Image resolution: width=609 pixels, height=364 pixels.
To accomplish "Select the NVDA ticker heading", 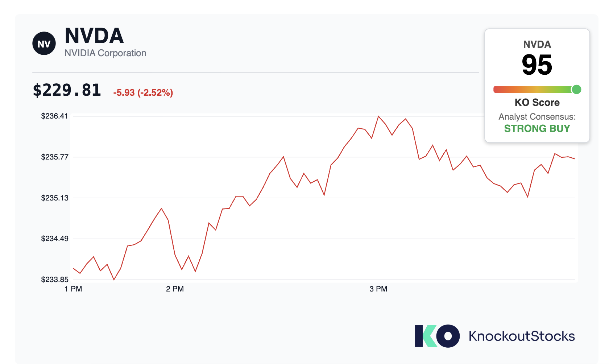I will pos(94,36).
